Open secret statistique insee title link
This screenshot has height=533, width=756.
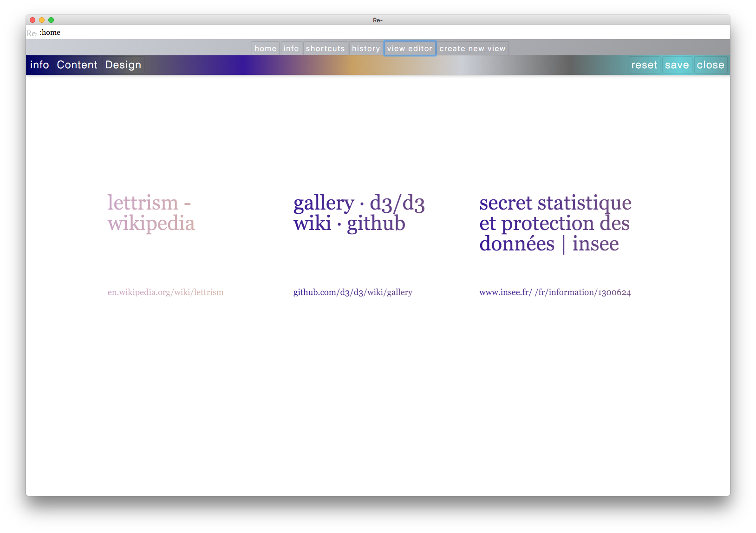(555, 223)
